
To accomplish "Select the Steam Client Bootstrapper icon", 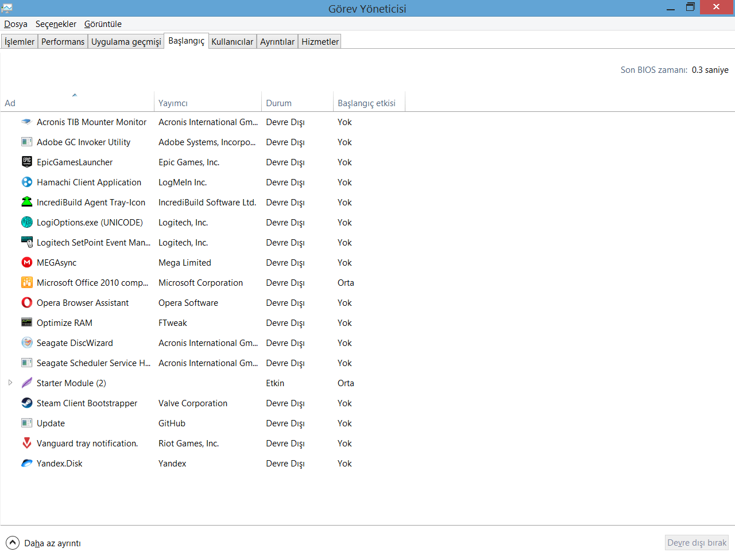I will tap(26, 403).
